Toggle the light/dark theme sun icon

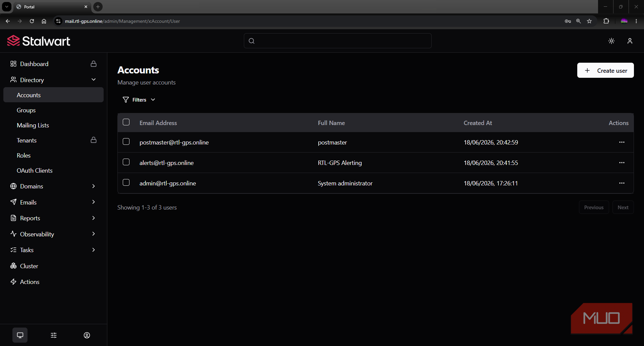pyautogui.click(x=611, y=41)
